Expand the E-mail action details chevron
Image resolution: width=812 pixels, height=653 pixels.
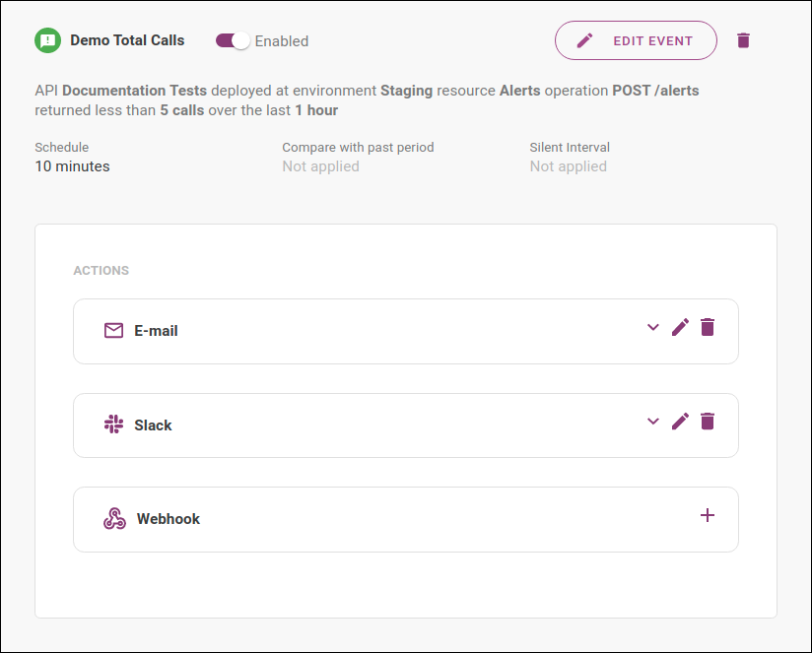coord(652,327)
